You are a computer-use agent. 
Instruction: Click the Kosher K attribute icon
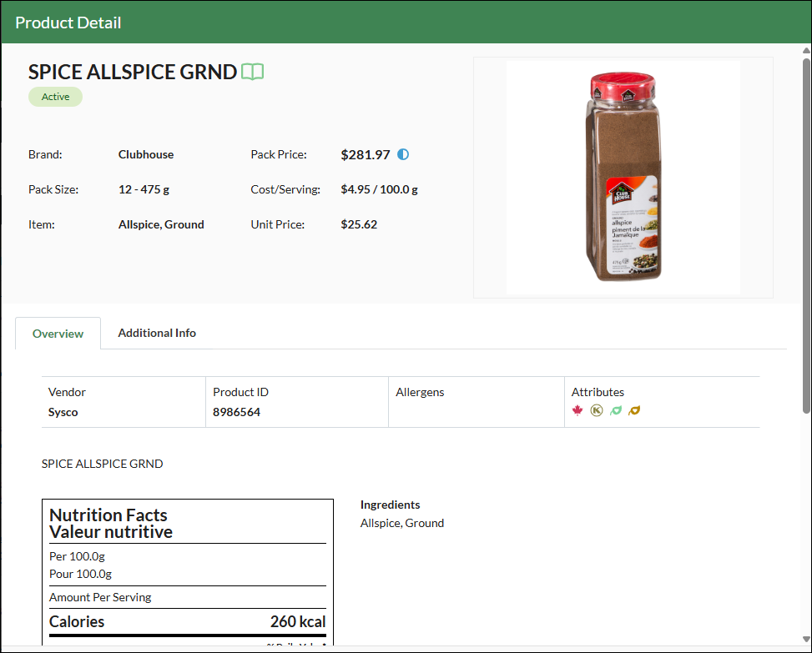pos(597,411)
